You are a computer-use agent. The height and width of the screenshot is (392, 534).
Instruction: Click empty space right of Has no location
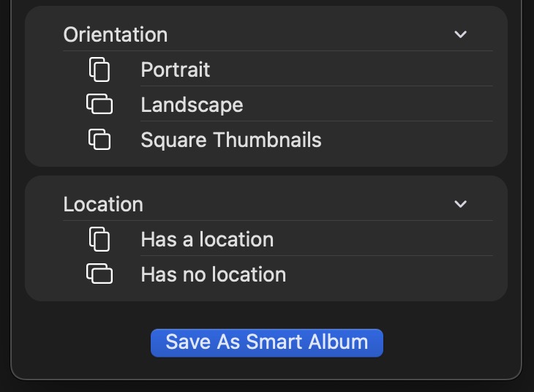click(x=395, y=274)
